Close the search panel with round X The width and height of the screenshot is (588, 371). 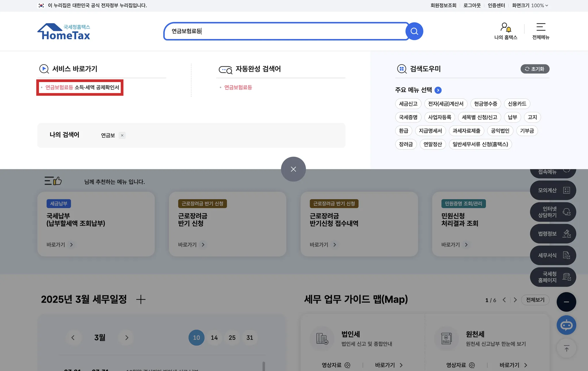click(293, 169)
